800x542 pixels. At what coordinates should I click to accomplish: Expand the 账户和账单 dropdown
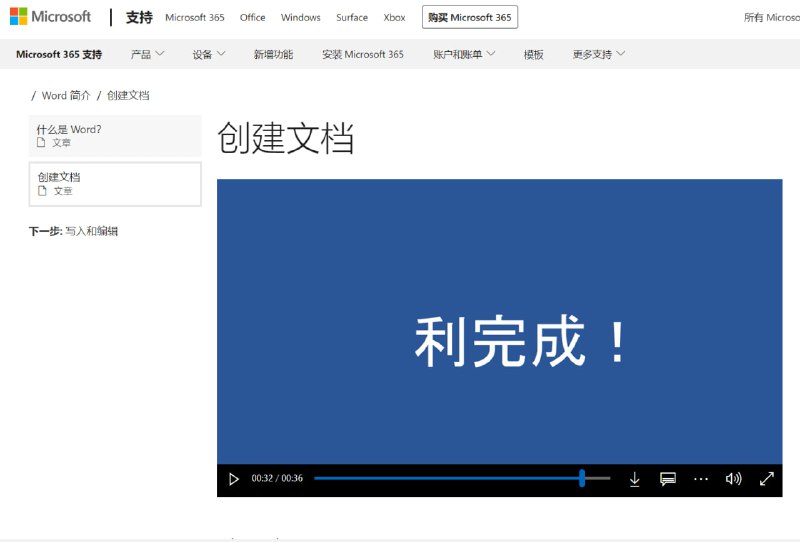coord(464,54)
